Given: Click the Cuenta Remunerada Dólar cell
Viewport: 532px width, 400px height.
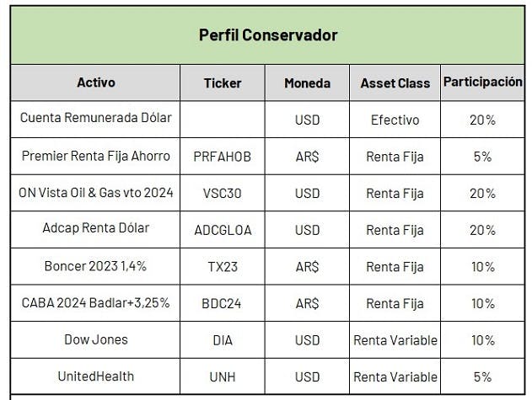Looking at the screenshot, I should 95,120.
